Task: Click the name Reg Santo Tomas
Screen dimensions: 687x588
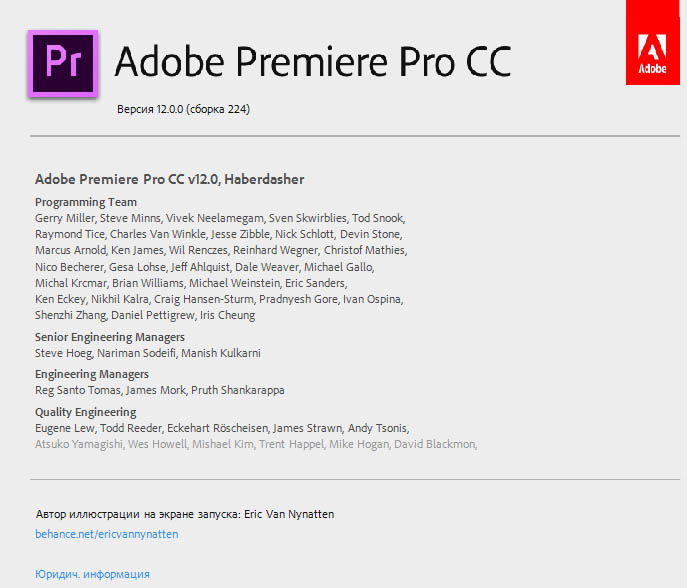Action: point(78,390)
